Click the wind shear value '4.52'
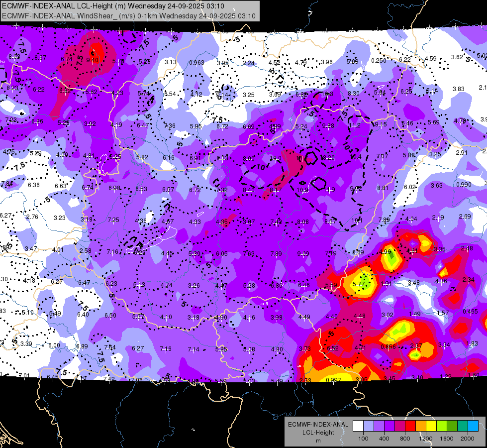 point(275,63)
